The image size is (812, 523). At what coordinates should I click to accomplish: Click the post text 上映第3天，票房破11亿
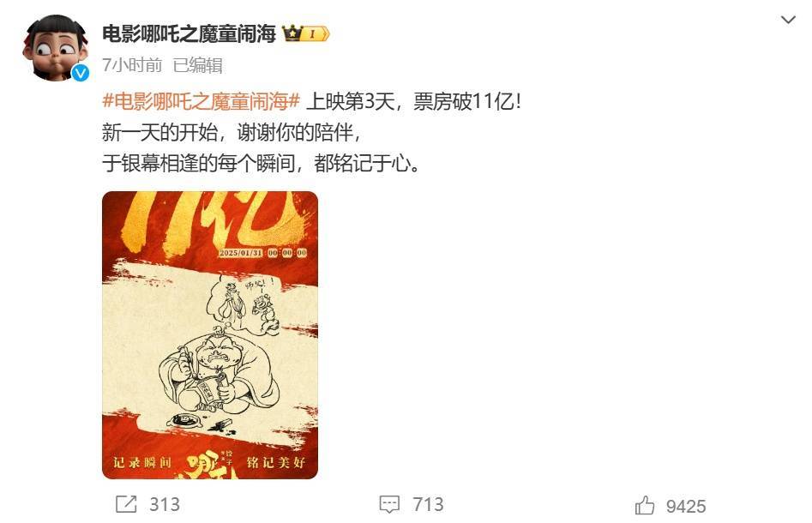(x=413, y=101)
